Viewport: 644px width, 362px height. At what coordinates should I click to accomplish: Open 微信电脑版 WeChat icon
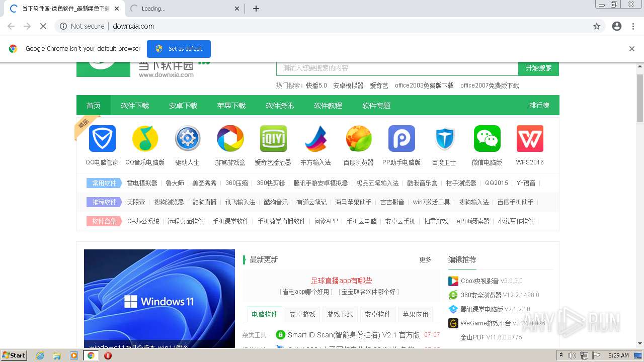click(487, 139)
